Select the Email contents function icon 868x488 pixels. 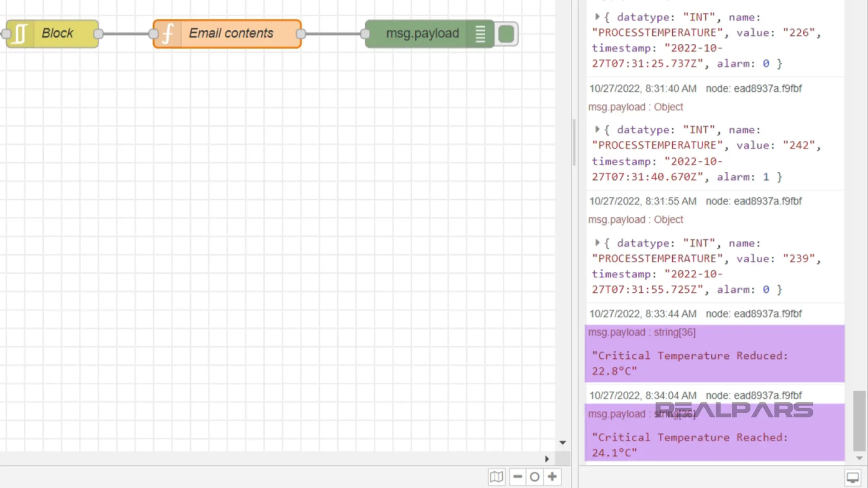168,34
